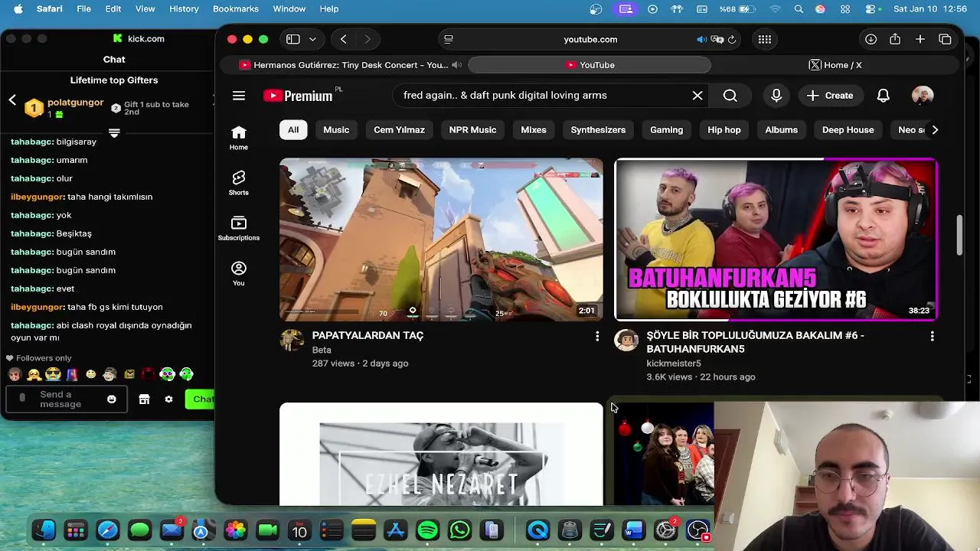Open the kickmeister5 channel name link
The height and width of the screenshot is (551, 980).
point(674,364)
